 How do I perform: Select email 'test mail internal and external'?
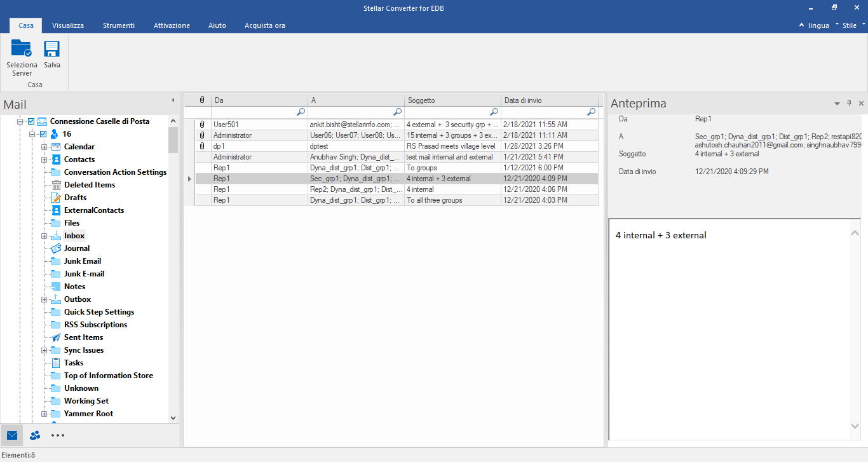click(x=397, y=157)
